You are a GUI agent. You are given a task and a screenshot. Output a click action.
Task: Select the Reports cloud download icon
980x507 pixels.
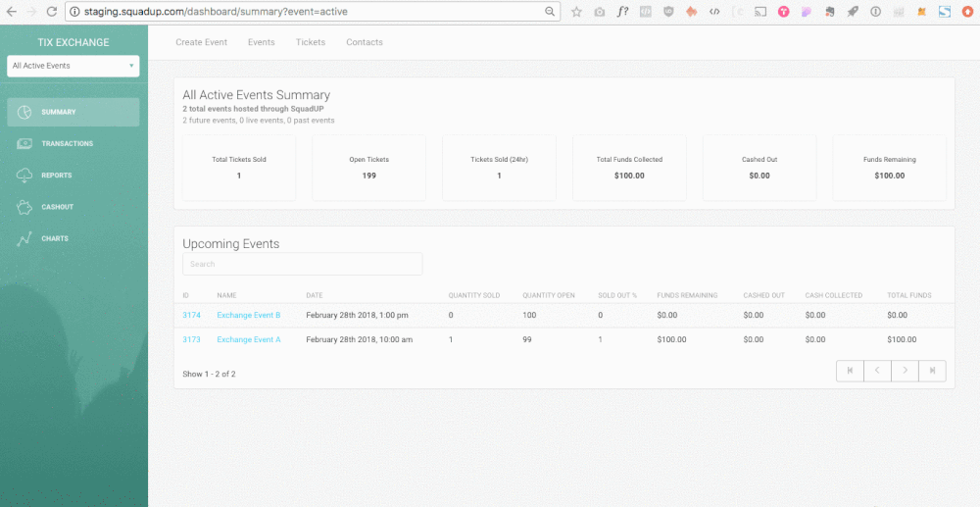point(25,176)
